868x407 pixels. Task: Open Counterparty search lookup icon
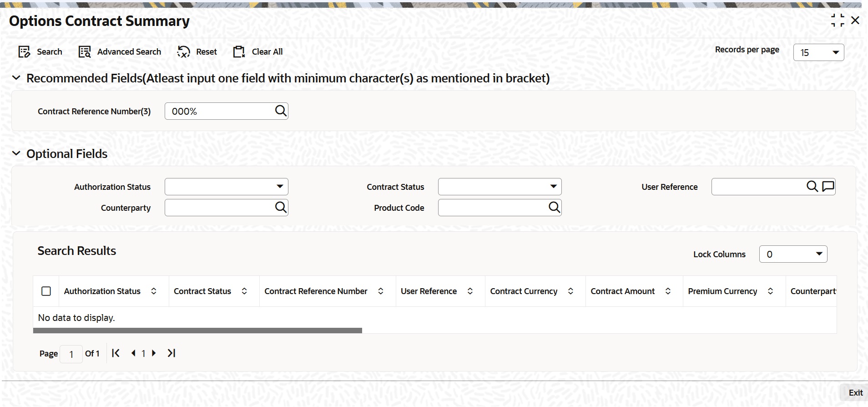point(281,207)
